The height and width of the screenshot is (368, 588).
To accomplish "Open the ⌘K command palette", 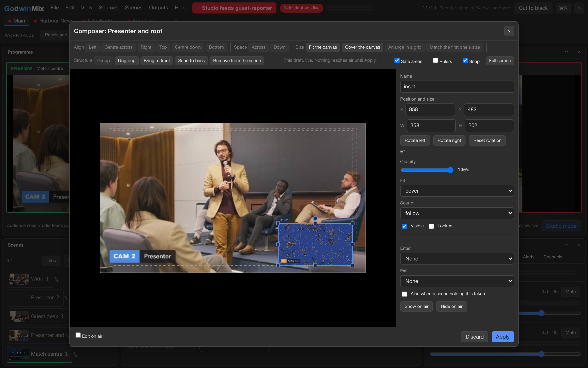I will click(563, 8).
